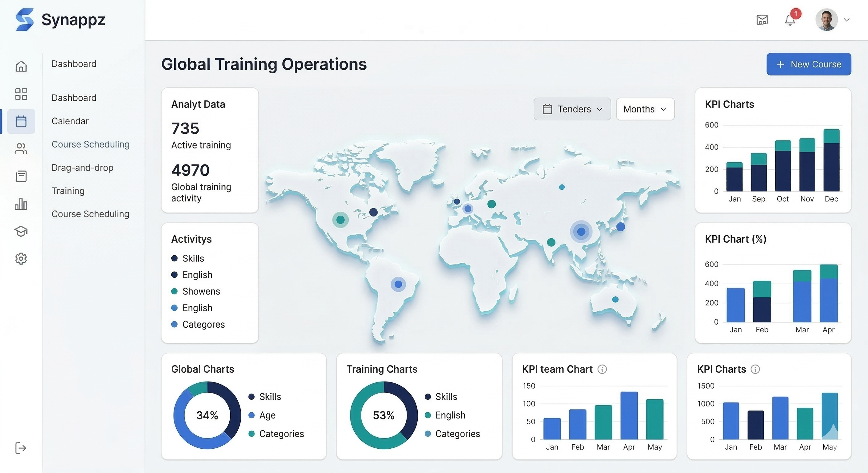Open the Tenders dropdown
The height and width of the screenshot is (473, 868).
pyautogui.click(x=572, y=109)
